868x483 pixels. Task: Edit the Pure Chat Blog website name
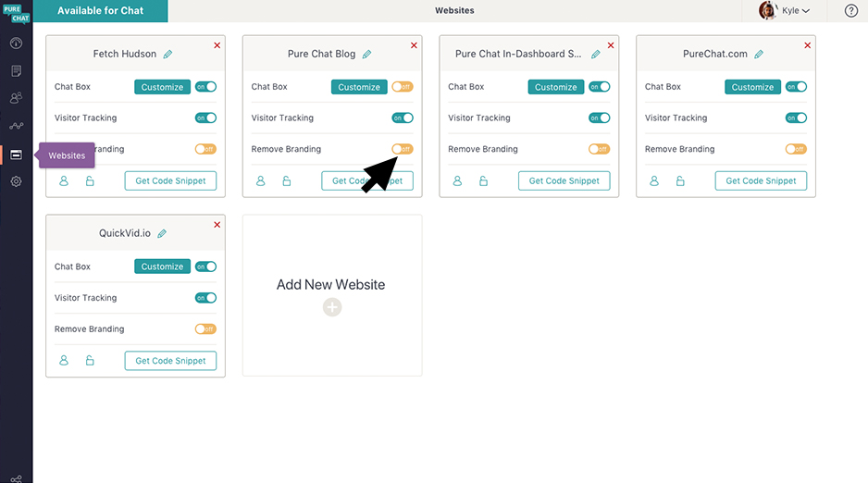366,55
